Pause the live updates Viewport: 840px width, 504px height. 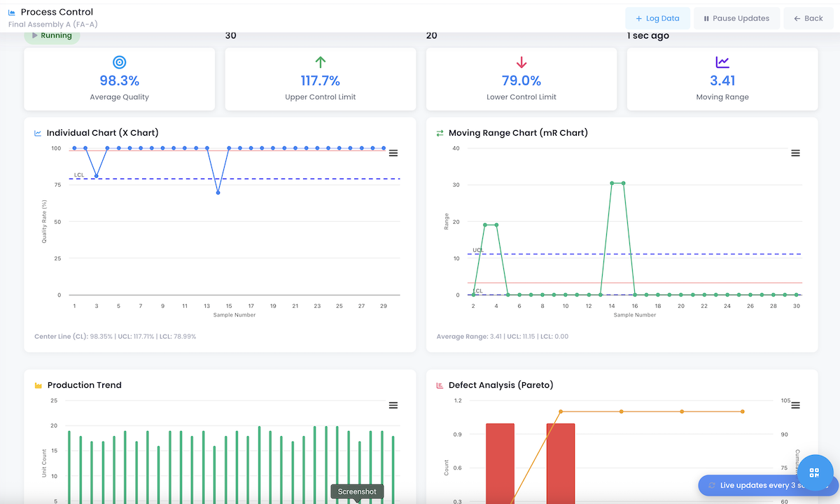736,18
